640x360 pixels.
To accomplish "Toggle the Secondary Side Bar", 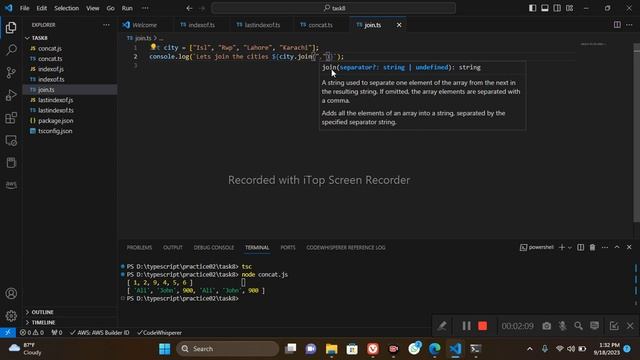I will pos(557,8).
